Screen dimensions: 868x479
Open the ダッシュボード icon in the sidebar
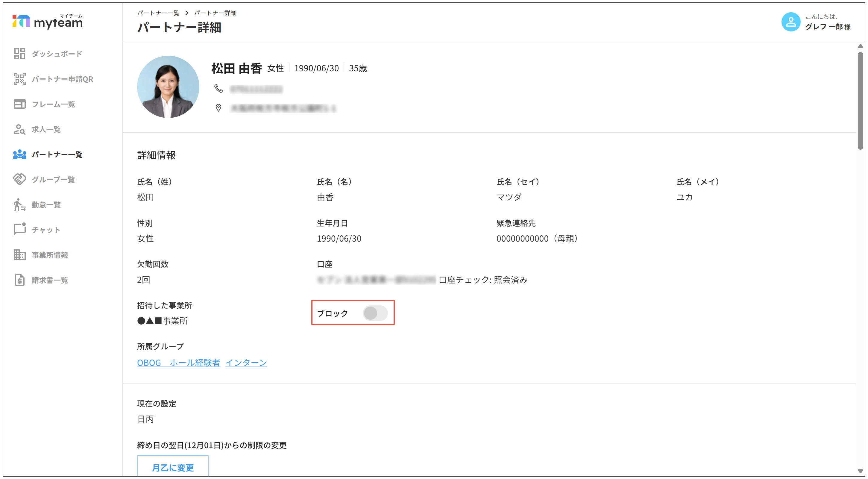click(19, 53)
